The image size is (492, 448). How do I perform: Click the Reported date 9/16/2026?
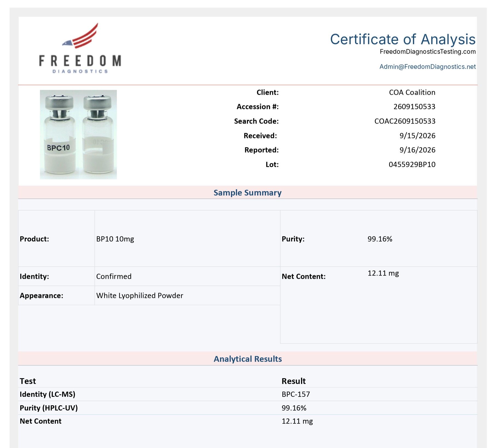click(417, 150)
